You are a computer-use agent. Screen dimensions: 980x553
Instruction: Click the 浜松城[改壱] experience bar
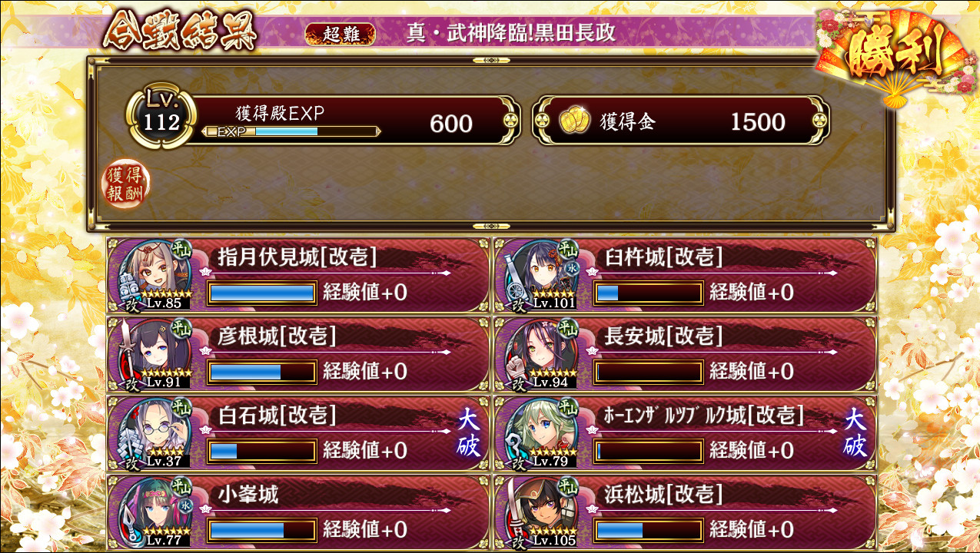pyautogui.click(x=649, y=530)
